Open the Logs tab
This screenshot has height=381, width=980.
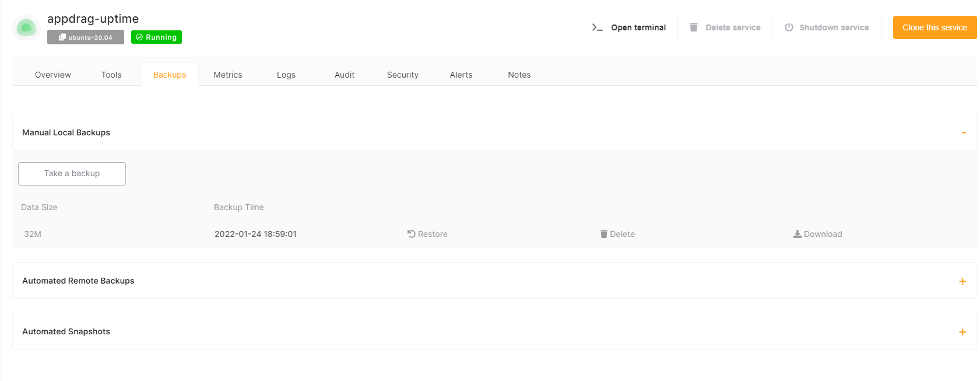click(x=286, y=75)
